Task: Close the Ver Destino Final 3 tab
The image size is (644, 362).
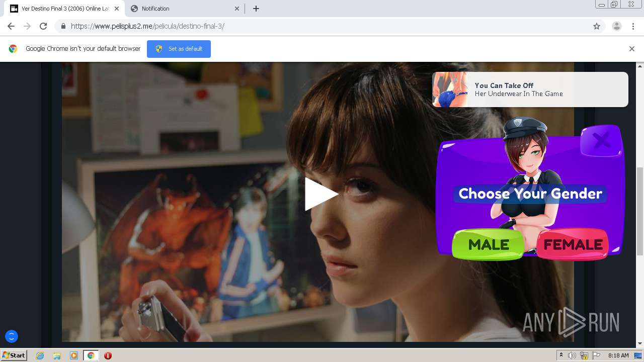Action: pyautogui.click(x=116, y=9)
